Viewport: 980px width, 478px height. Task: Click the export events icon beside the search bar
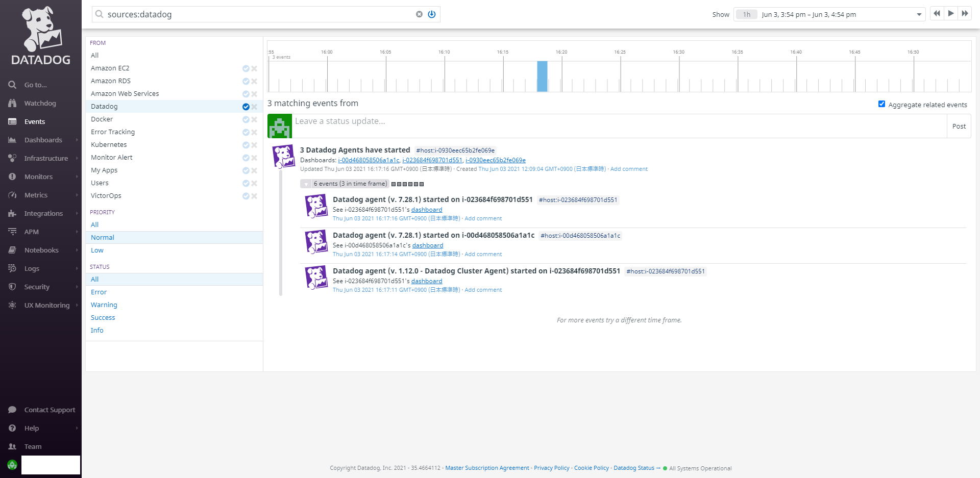pos(432,14)
